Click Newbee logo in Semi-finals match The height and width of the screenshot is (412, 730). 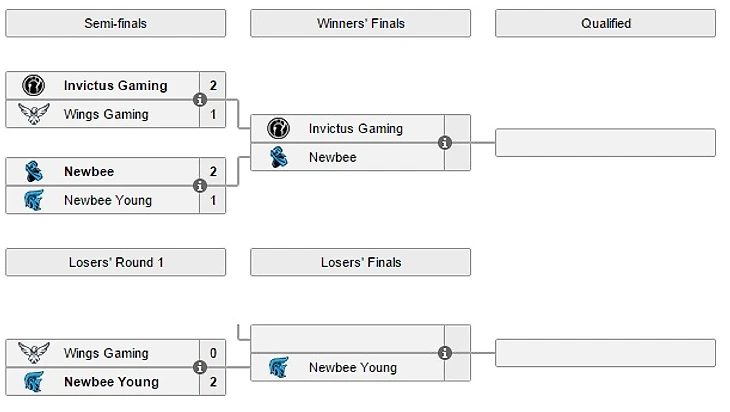33,172
